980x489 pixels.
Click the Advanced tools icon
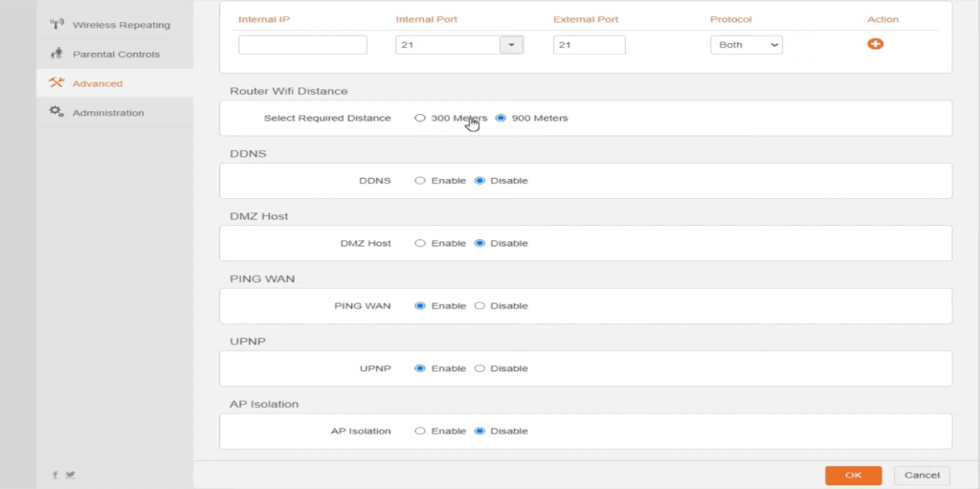[x=56, y=83]
